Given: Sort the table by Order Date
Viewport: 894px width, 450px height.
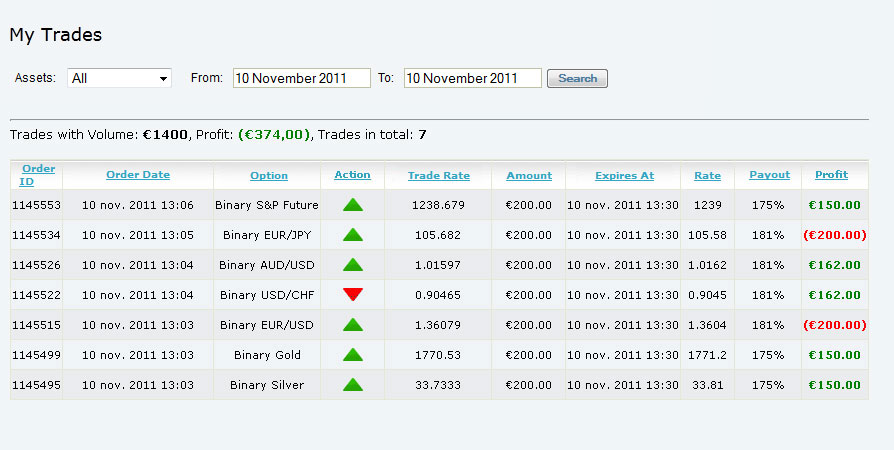Looking at the screenshot, I should [138, 175].
